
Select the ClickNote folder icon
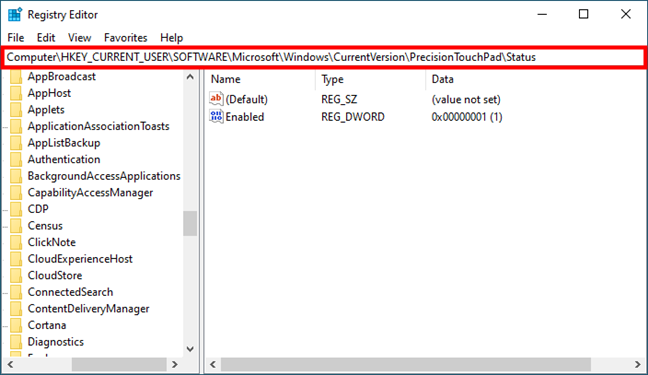pyautogui.click(x=16, y=242)
